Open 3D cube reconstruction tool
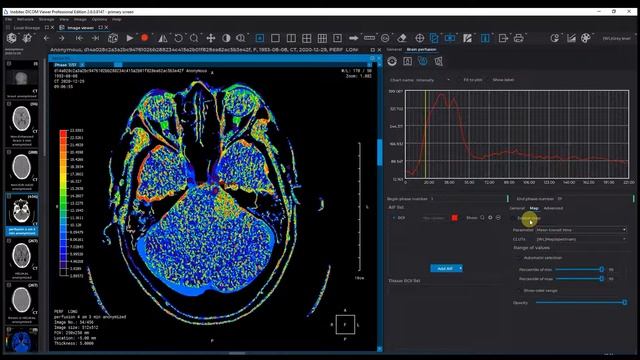 pyautogui.click(x=113, y=38)
